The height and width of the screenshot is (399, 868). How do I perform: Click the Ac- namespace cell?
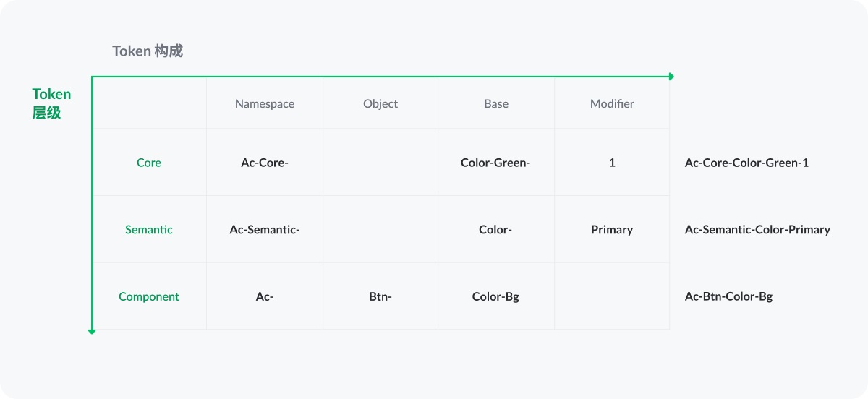point(265,296)
